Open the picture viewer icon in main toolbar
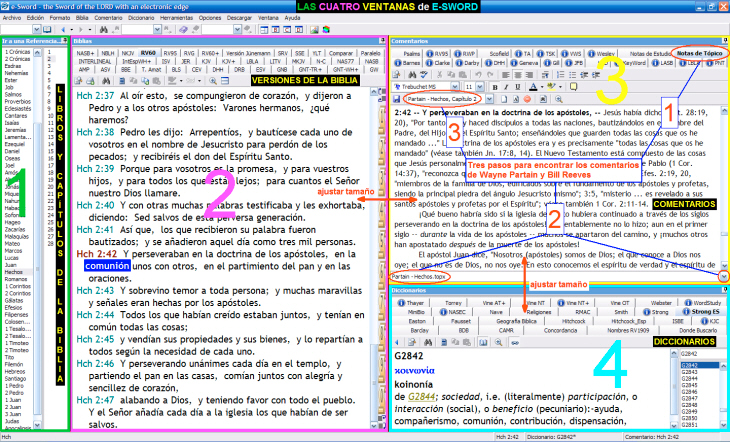 tap(315, 29)
